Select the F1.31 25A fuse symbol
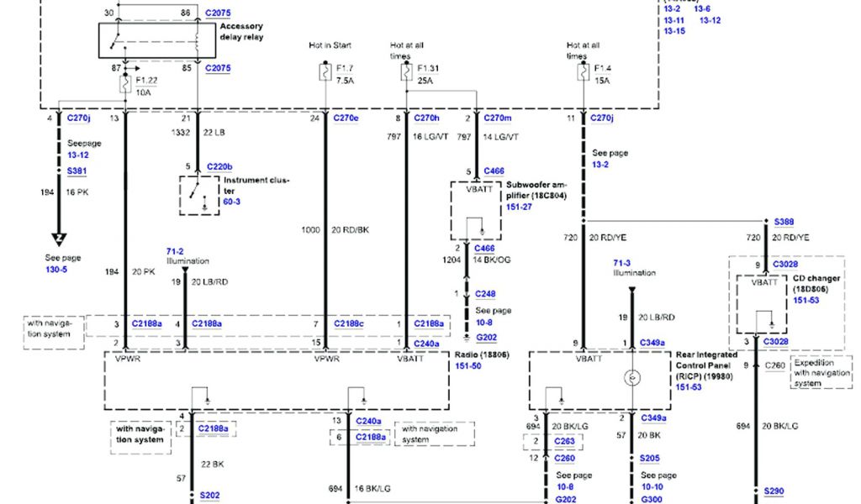The width and height of the screenshot is (861, 504). (x=406, y=74)
